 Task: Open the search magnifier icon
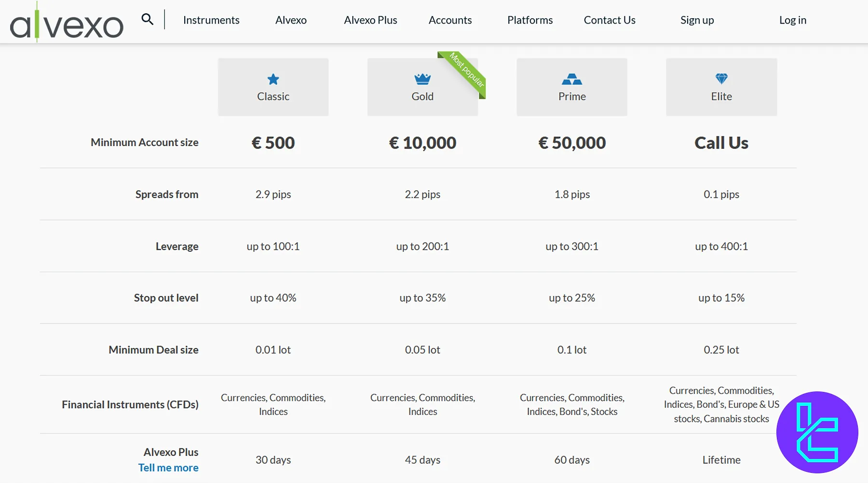tap(148, 19)
